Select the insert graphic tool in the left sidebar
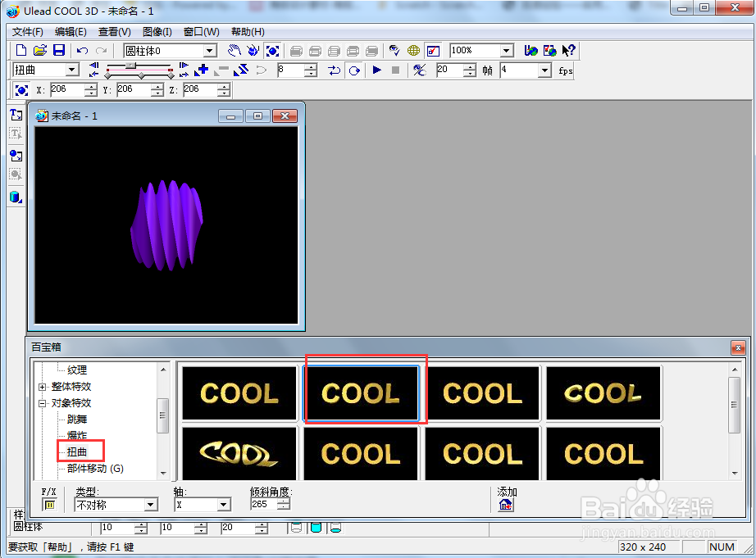This screenshot has width=756, height=558. tap(16, 156)
